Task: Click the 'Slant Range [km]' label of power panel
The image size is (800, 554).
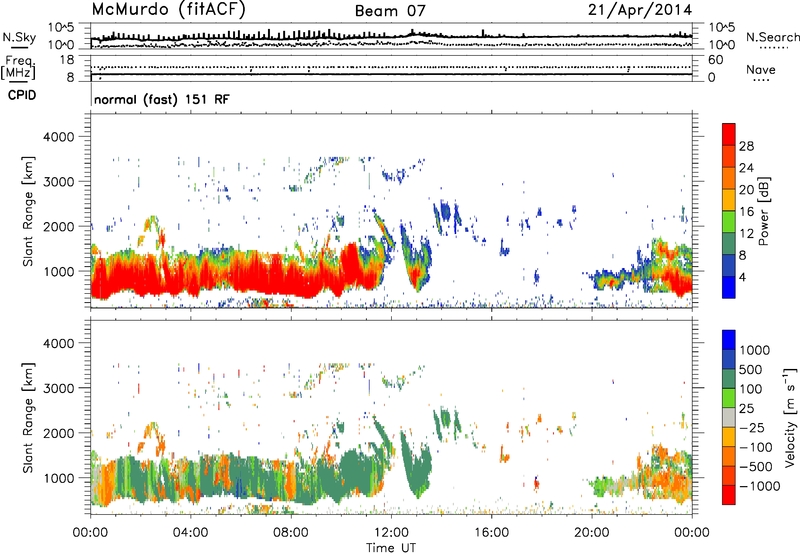Action: pos(28,212)
